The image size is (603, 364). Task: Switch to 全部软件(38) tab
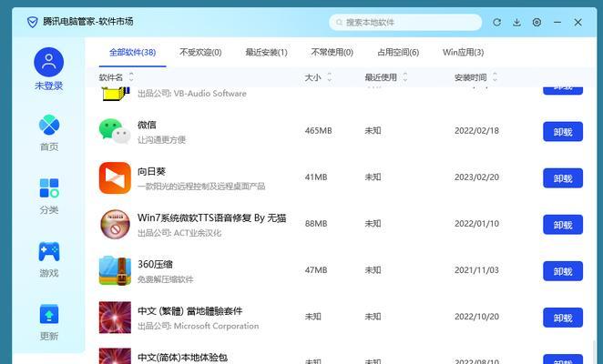pyautogui.click(x=132, y=52)
